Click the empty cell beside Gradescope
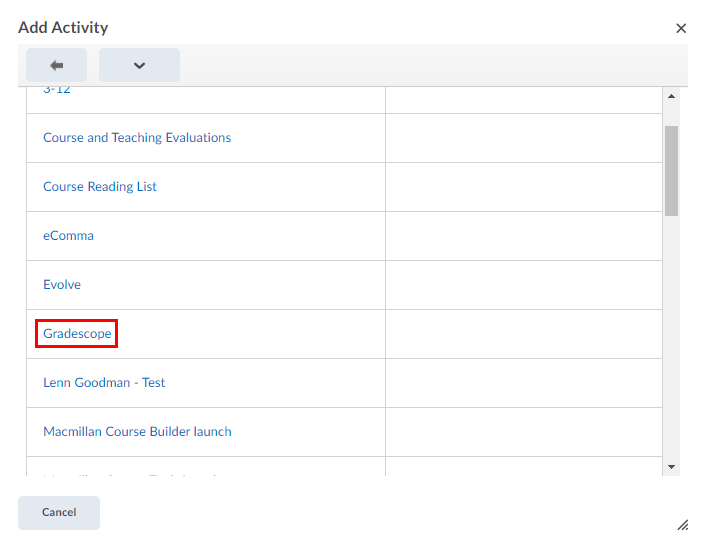This screenshot has height=550, width=708. [x=523, y=334]
